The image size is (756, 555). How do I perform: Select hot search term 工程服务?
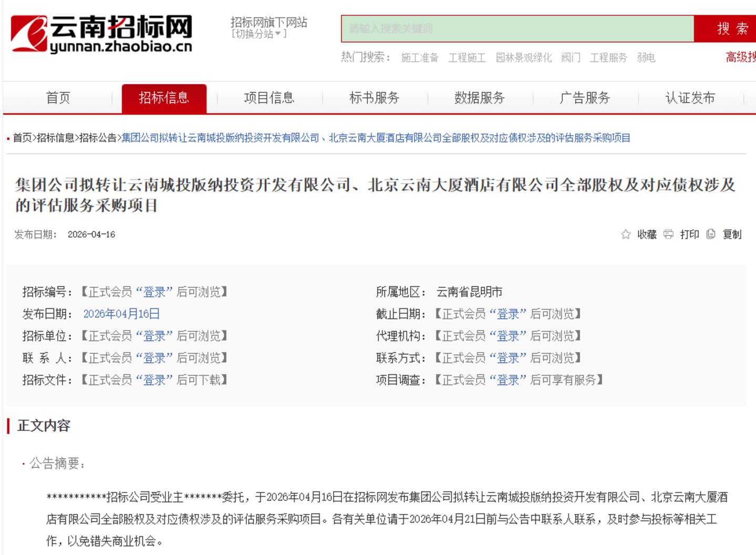pos(608,58)
